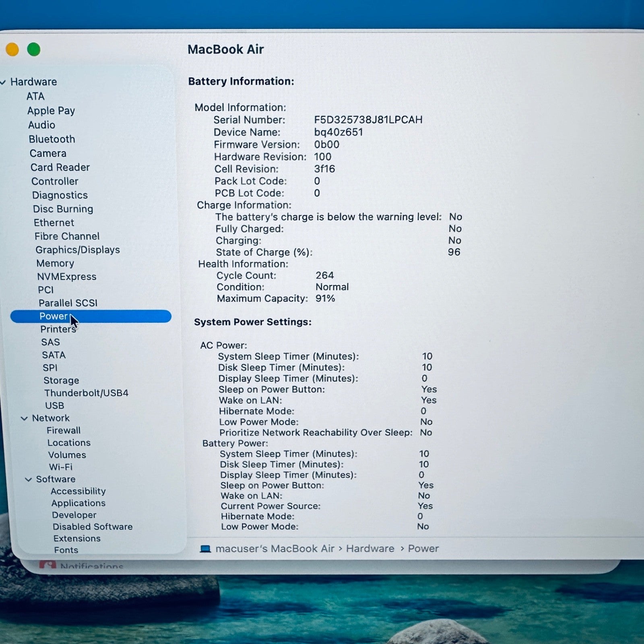The width and height of the screenshot is (644, 644).
Task: Open Diagnostics in the sidebar
Action: tap(60, 195)
